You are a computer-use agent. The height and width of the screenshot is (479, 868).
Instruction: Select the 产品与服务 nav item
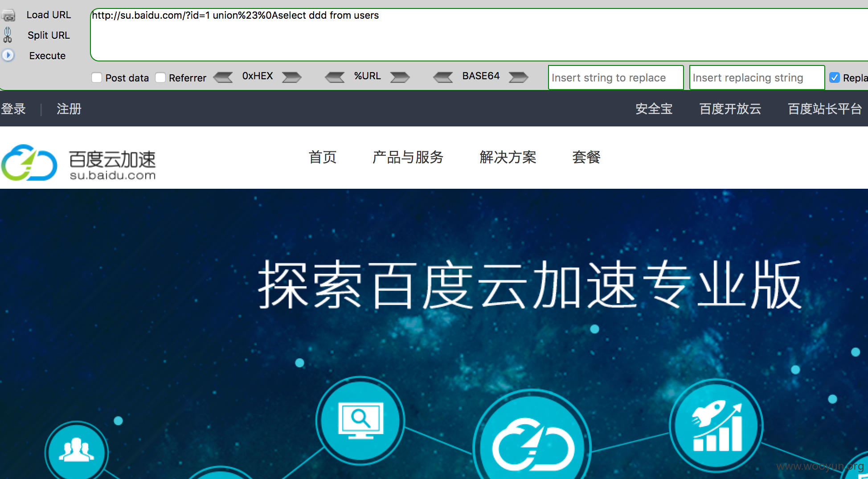tap(408, 157)
